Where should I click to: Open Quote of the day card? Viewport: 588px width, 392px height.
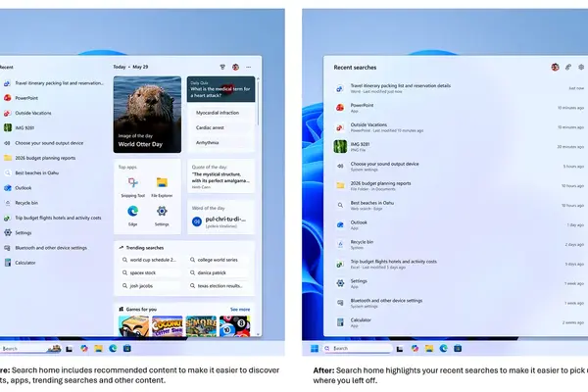220,176
